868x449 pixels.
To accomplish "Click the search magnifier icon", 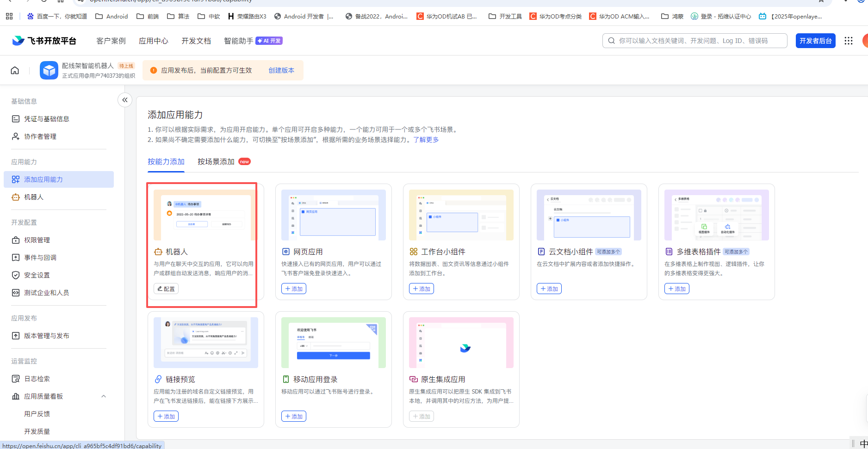I will point(611,41).
